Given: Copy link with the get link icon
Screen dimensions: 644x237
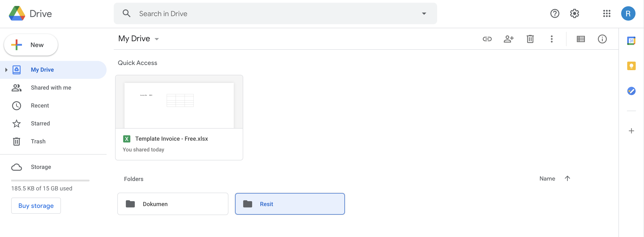Looking at the screenshot, I should (487, 39).
